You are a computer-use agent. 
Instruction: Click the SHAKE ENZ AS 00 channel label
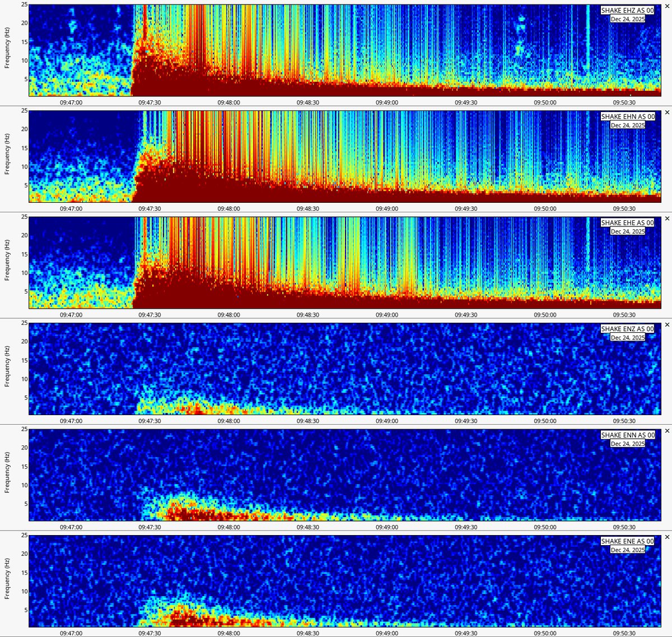[x=627, y=329]
